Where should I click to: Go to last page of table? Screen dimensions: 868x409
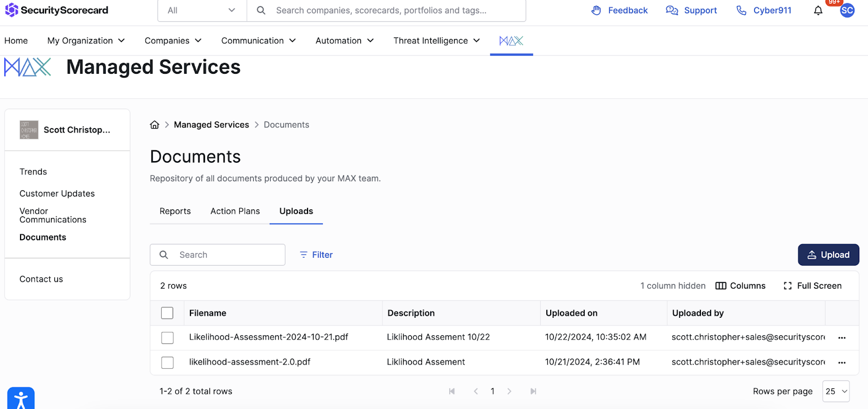coord(533,391)
